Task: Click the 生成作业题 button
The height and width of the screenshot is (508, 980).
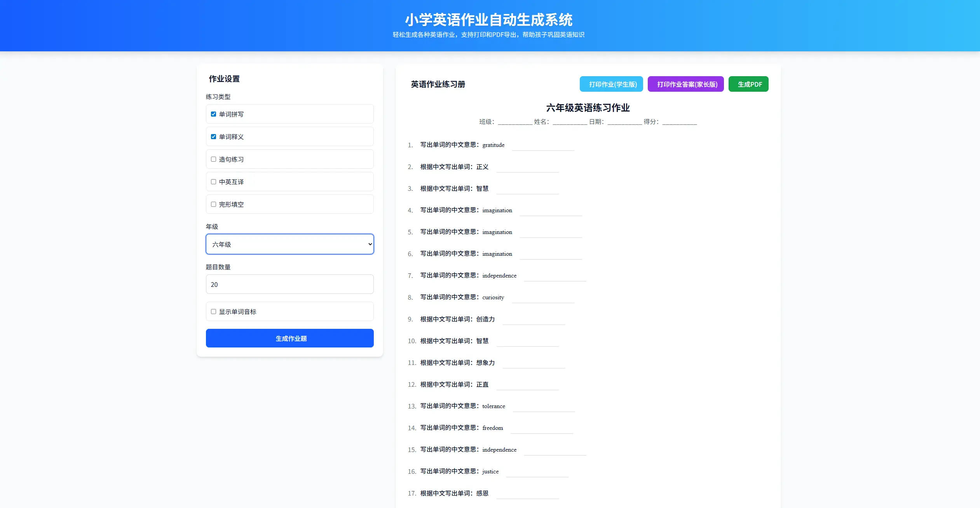Action: (289, 338)
